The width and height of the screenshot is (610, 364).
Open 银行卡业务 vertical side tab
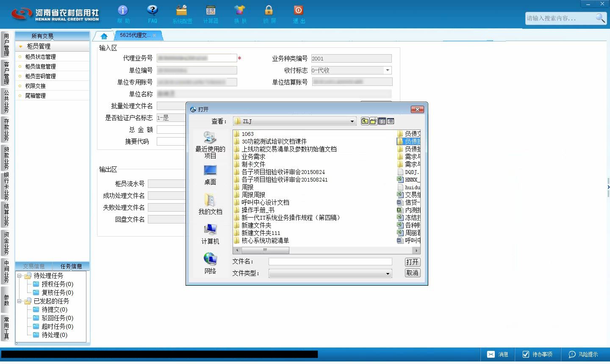pos(6,186)
